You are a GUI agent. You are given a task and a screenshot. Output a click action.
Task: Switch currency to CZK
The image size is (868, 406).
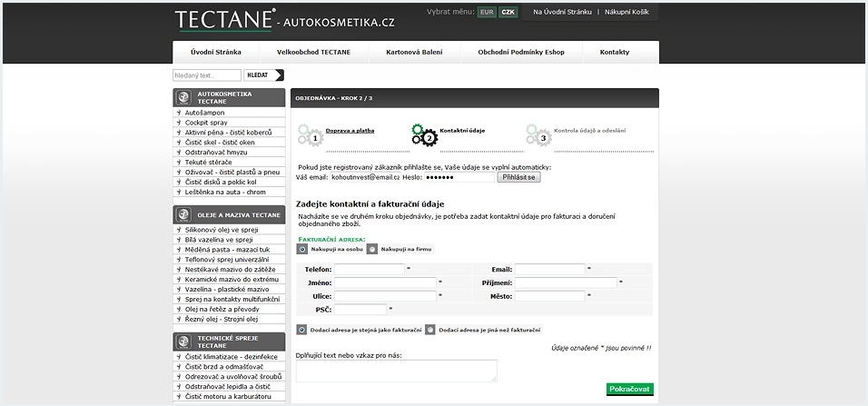click(x=508, y=13)
